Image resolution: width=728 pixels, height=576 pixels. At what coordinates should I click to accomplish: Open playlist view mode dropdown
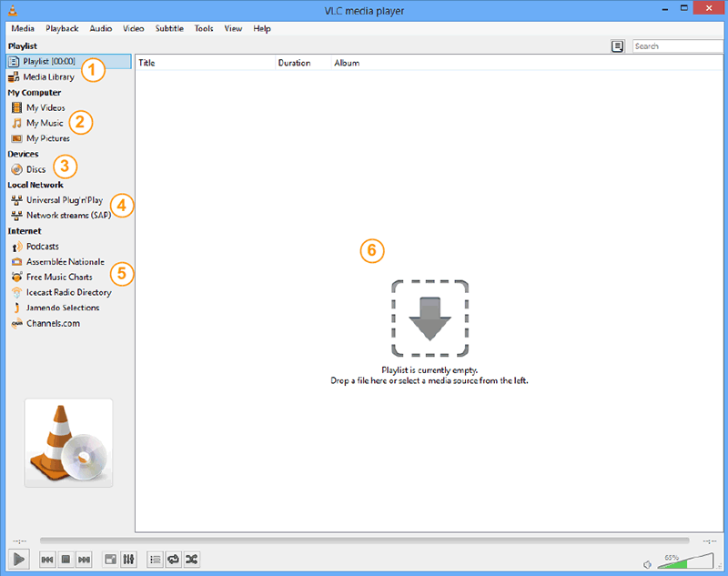pos(618,45)
